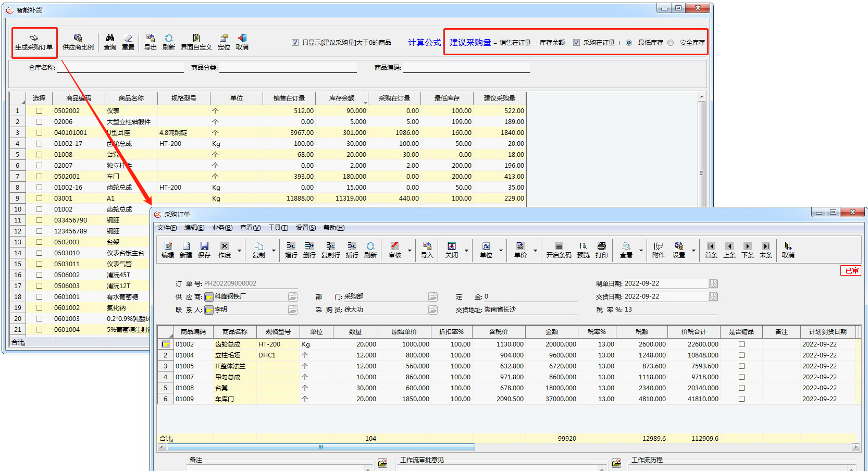The width and height of the screenshot is (868, 471).
Task: Open the 文件(F) menu
Action: click(x=167, y=228)
